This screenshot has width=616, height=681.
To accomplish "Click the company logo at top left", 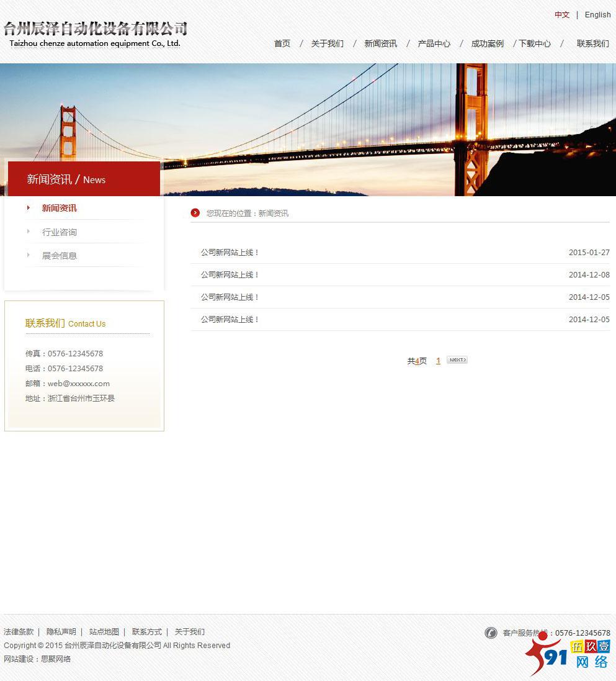I will pyautogui.click(x=95, y=34).
